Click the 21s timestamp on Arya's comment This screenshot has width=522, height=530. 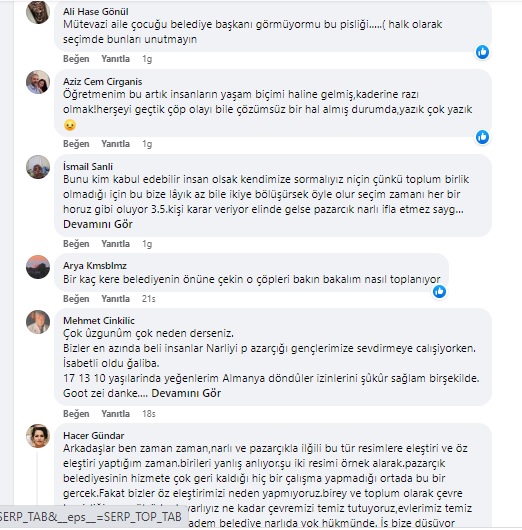click(x=149, y=299)
